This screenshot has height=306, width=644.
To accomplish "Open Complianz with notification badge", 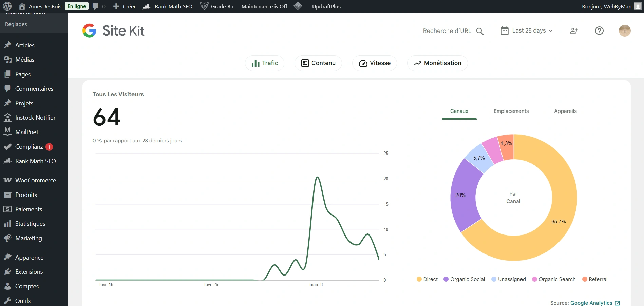I will click(x=29, y=147).
